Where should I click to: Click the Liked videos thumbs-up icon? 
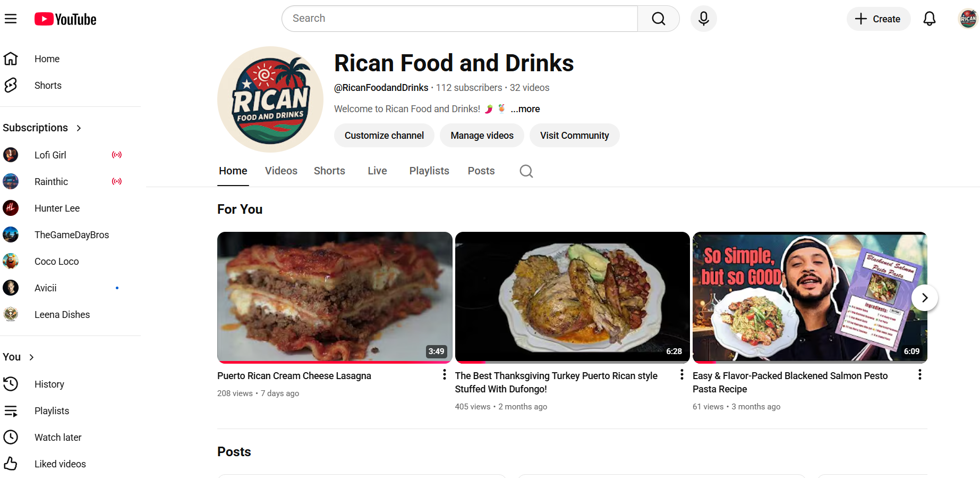tap(11, 464)
